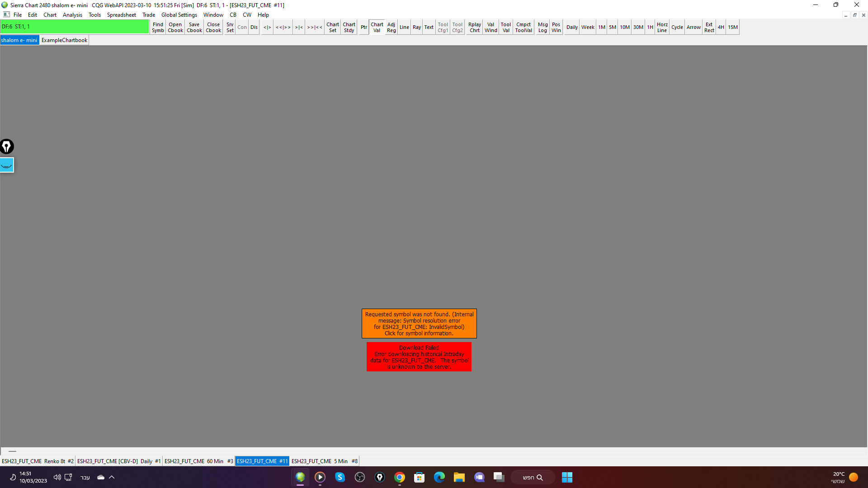868x488 pixels.
Task: Toggle the Chart Val tool
Action: point(377,27)
